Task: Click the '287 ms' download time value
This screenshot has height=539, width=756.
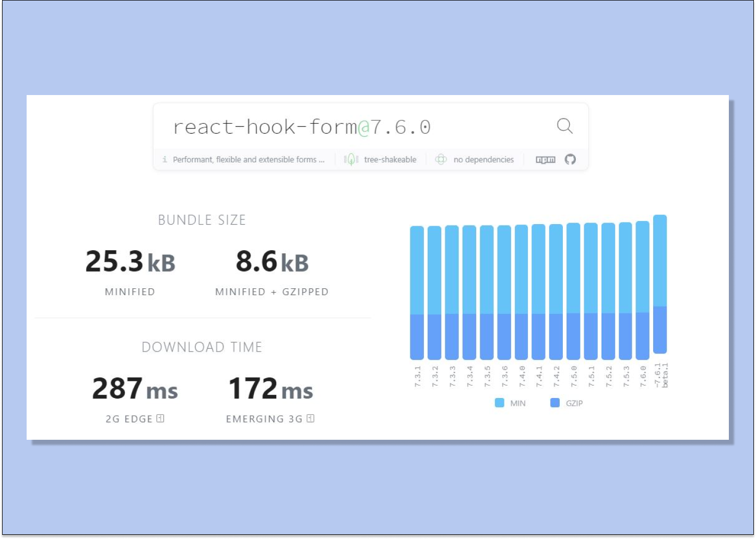Action: 135,389
